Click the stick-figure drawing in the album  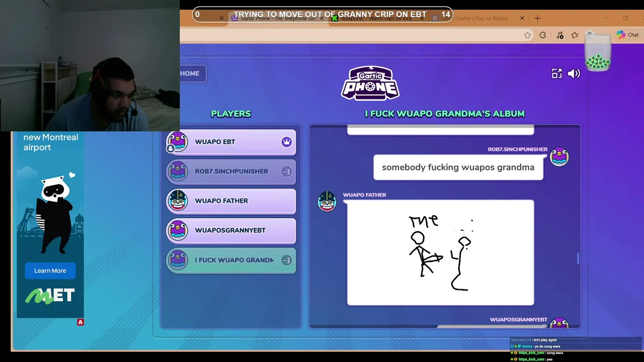coord(440,252)
